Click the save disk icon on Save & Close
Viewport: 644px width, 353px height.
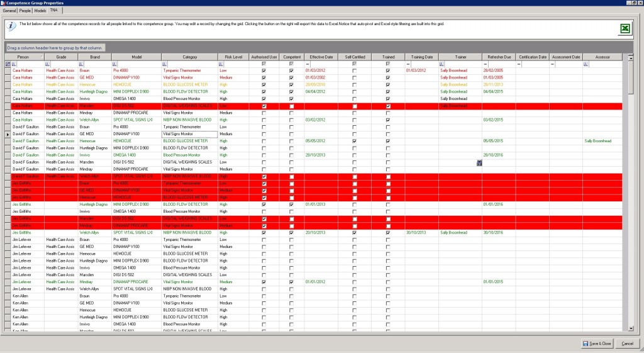[x=586, y=344]
